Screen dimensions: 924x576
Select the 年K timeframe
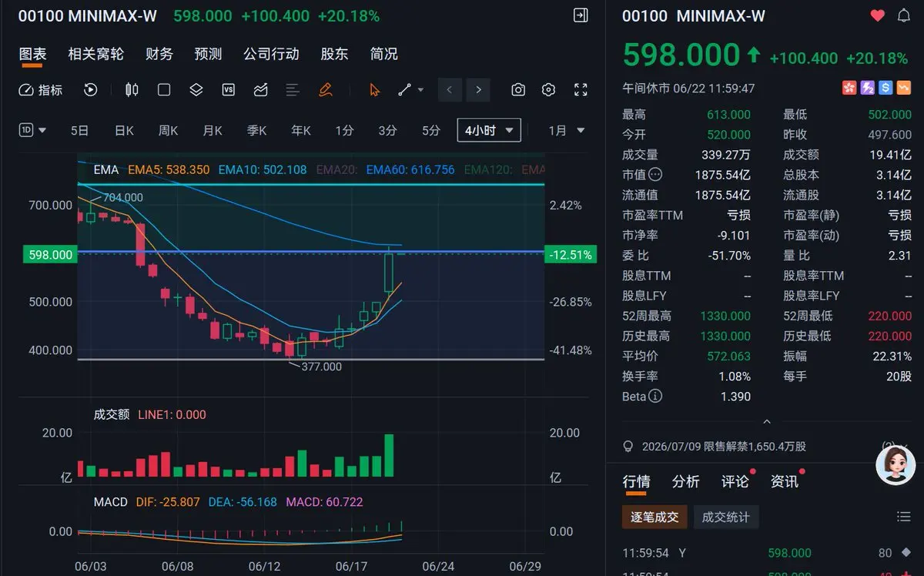tap(301, 130)
